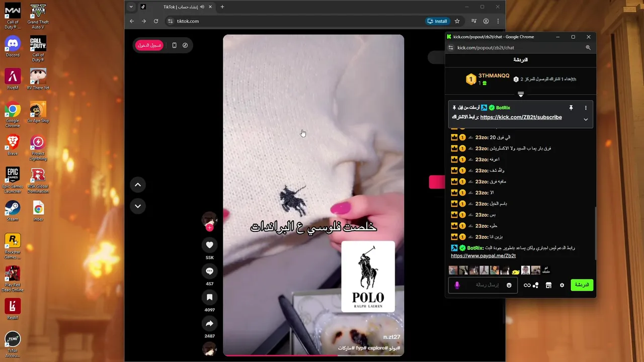Go forward in TikTok browser window
The height and width of the screenshot is (362, 644).
144,21
